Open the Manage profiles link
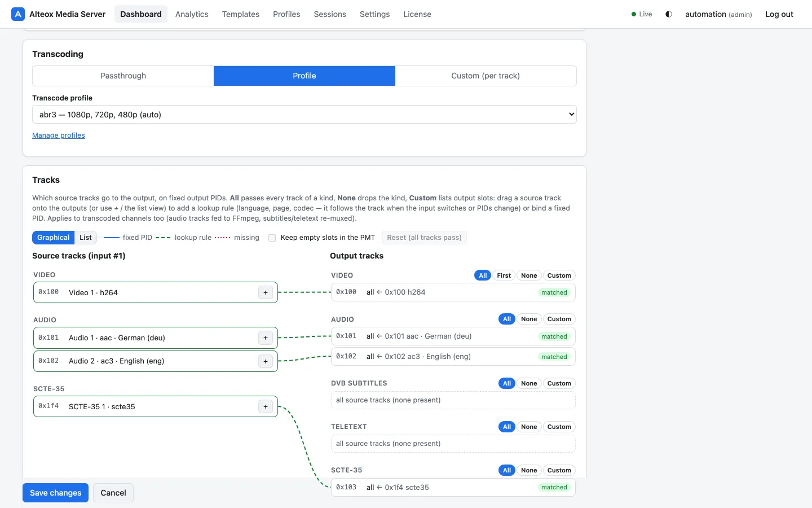Image resolution: width=812 pixels, height=508 pixels. (59, 135)
